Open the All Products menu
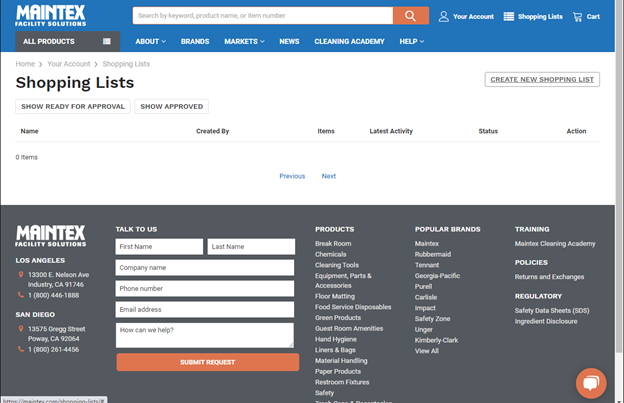624x403 pixels. point(68,41)
